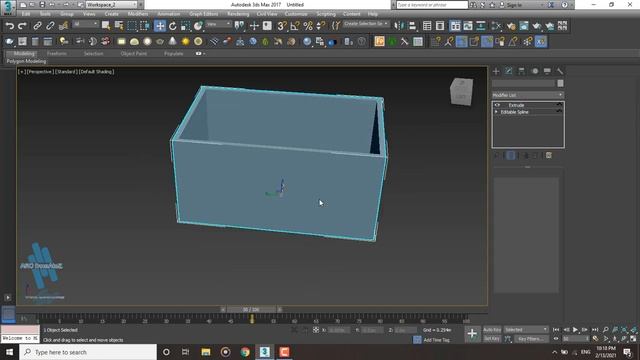Image resolution: width=640 pixels, height=360 pixels.
Task: Click the Default Shading viewport label
Action: 96,71
